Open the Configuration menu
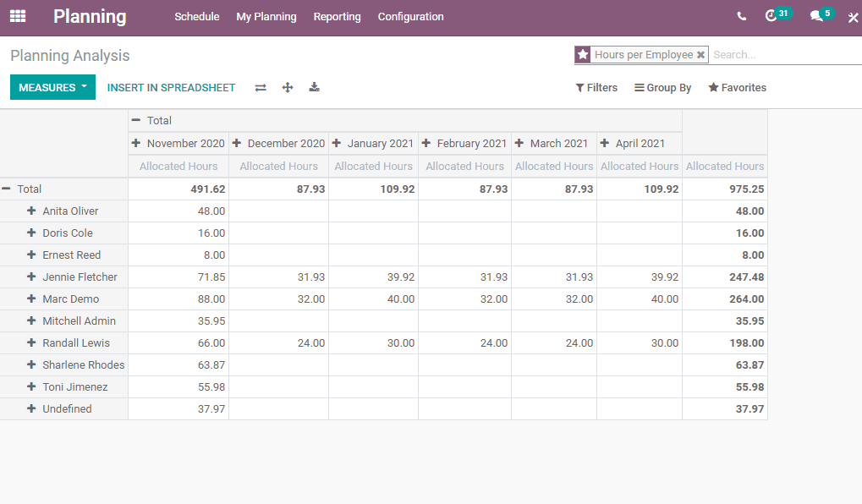 point(410,16)
